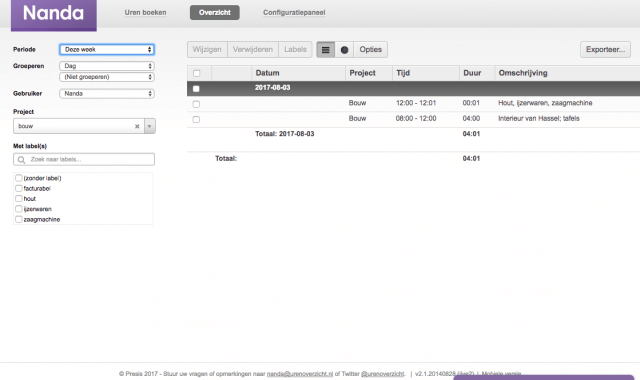Click the date group header '2017-08-03'
The image size is (640, 380).
click(272, 88)
